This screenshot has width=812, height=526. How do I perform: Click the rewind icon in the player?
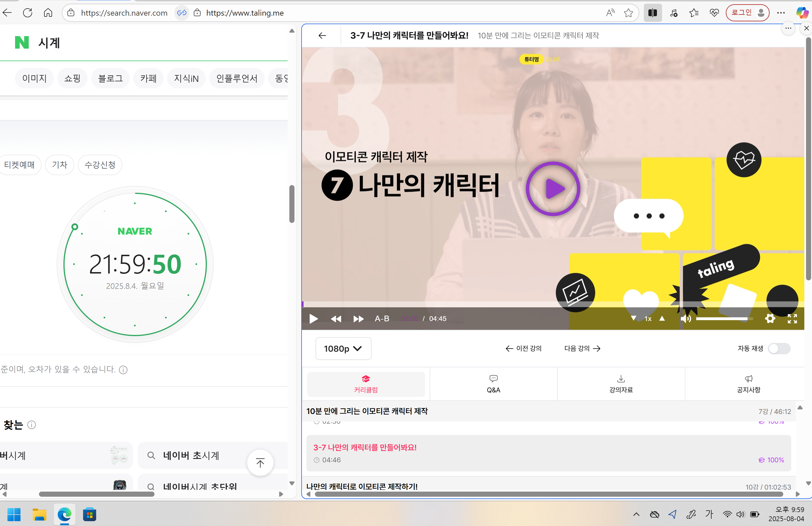pyautogui.click(x=336, y=319)
